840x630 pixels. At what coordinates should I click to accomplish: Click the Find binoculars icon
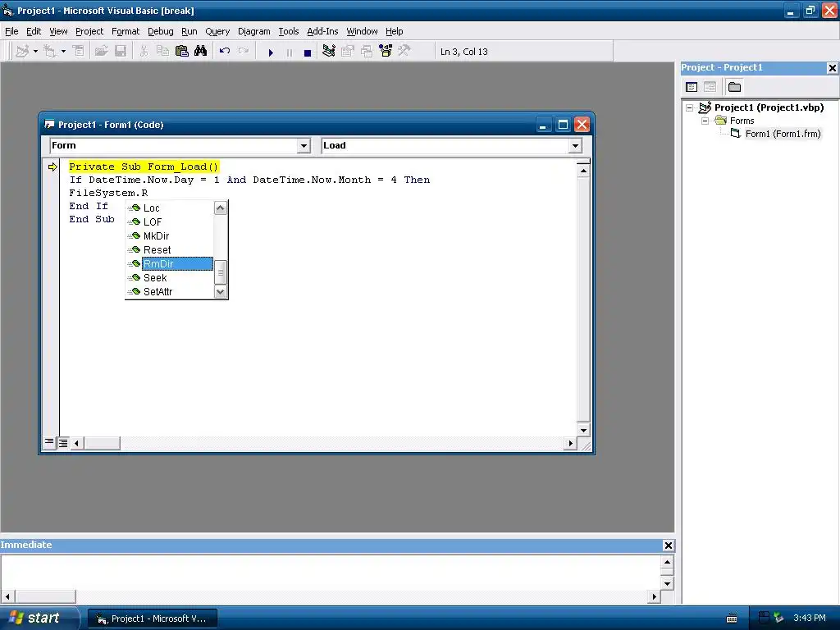click(x=200, y=52)
